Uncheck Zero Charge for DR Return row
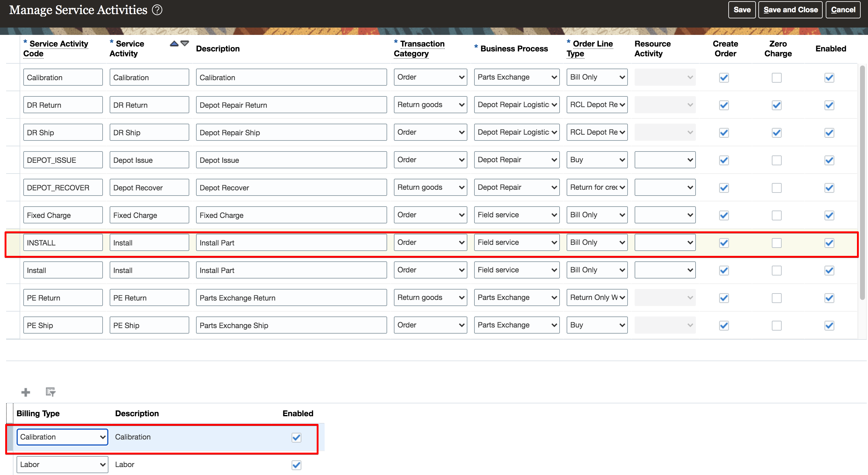868x475 pixels. (x=776, y=105)
